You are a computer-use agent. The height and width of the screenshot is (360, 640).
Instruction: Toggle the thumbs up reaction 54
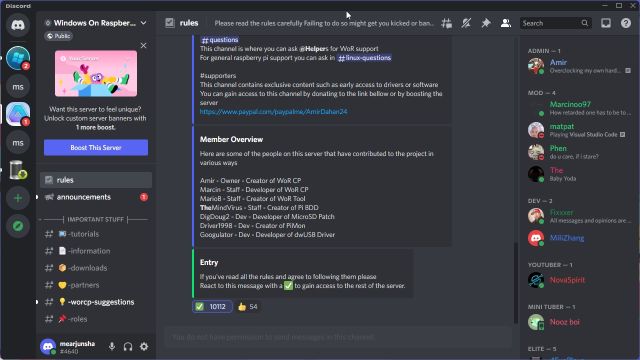click(248, 307)
